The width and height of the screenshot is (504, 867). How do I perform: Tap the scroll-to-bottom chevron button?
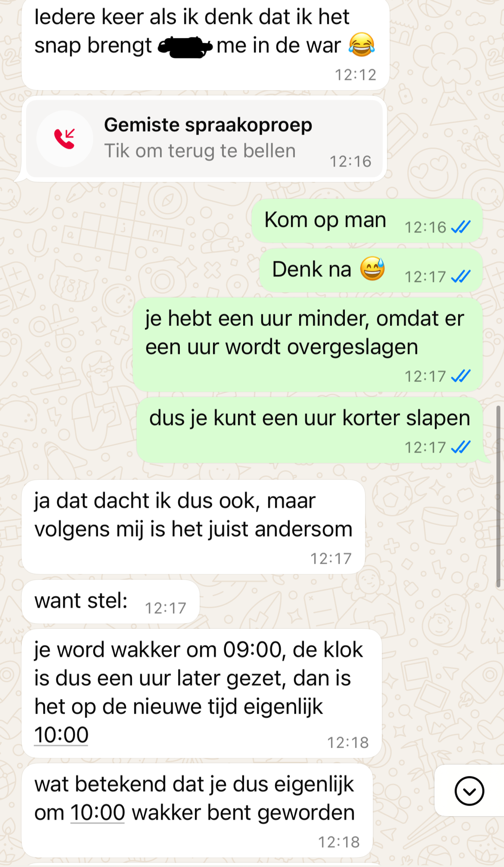(469, 791)
